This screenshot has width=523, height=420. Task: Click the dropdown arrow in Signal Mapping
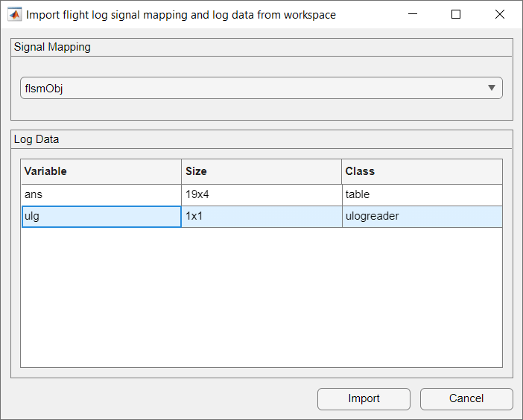pyautogui.click(x=492, y=88)
